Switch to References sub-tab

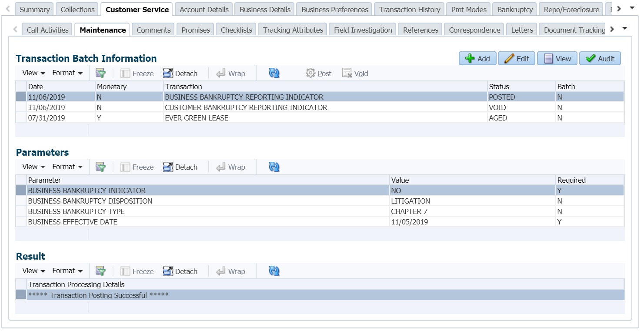(x=420, y=30)
